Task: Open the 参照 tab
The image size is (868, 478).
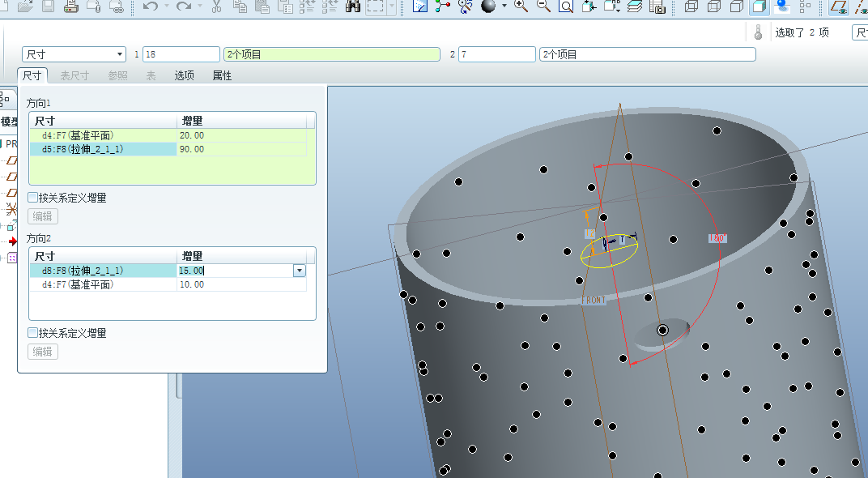Action: (118, 75)
